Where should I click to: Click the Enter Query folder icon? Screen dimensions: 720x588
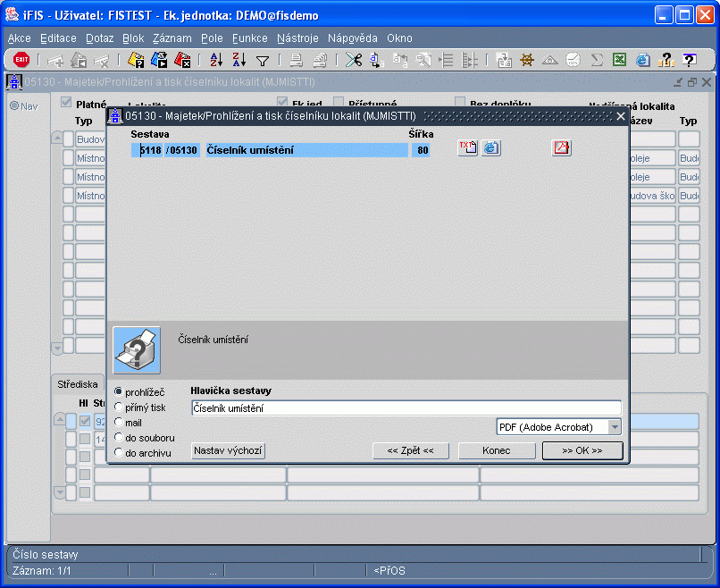pos(136,60)
